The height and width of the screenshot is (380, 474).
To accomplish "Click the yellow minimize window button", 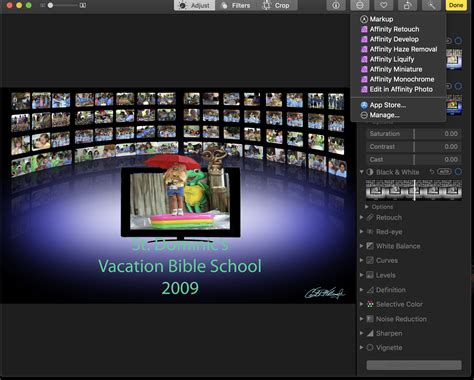I will pos(19,5).
